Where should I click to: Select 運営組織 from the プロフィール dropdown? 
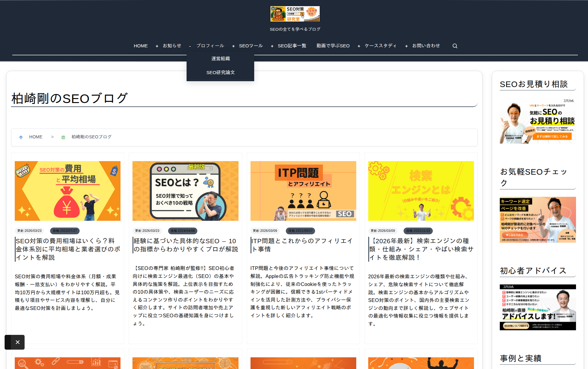click(220, 58)
